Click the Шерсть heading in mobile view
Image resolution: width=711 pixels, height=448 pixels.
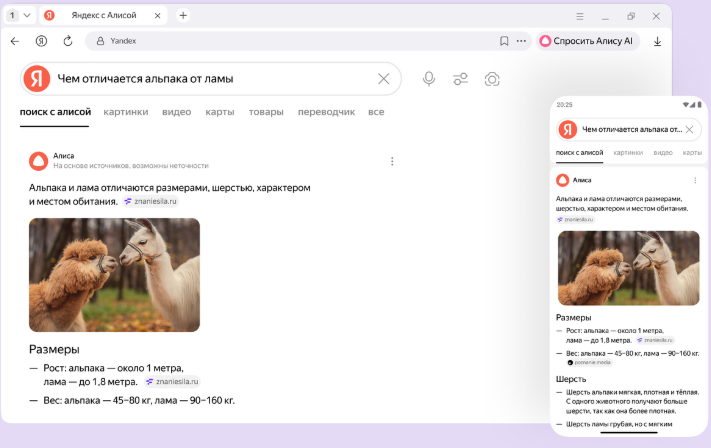[x=571, y=379]
